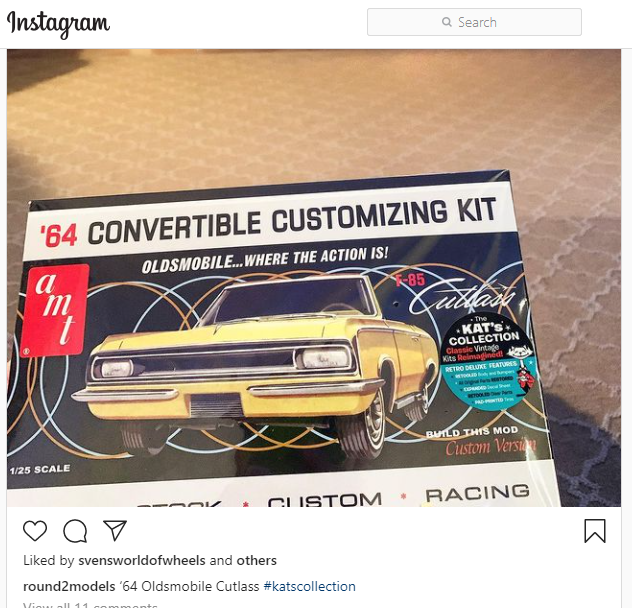Click the Kat's Collection sticker in photo
Screen dimensions: 632x608
click(489, 362)
